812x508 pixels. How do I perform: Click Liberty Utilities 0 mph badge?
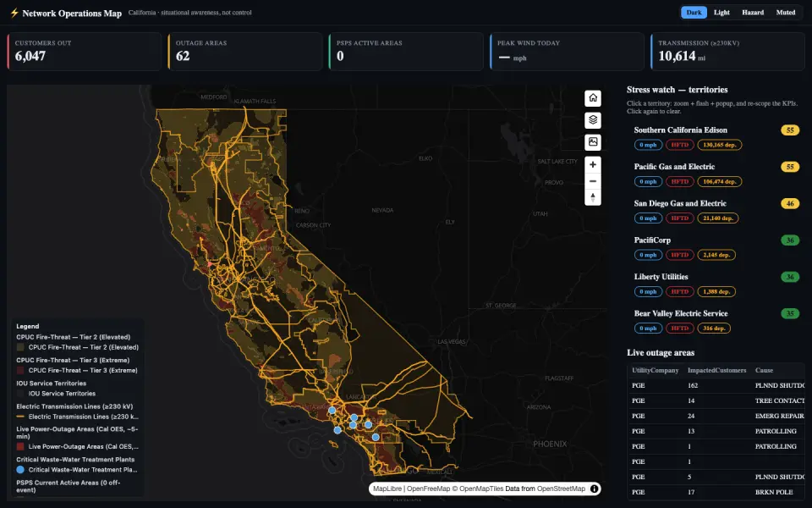coord(648,292)
